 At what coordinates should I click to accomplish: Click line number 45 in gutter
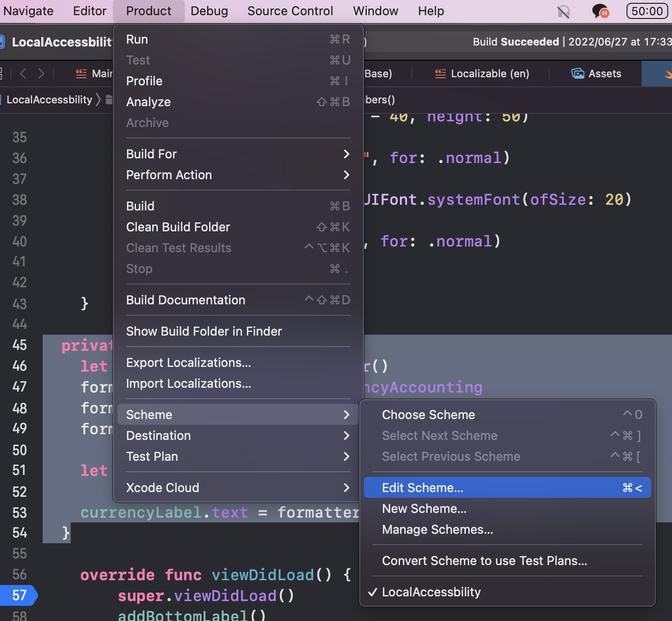19,345
